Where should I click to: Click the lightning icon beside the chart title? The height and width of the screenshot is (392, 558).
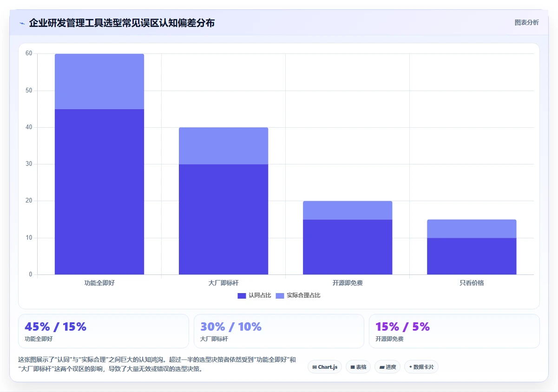[x=22, y=23]
